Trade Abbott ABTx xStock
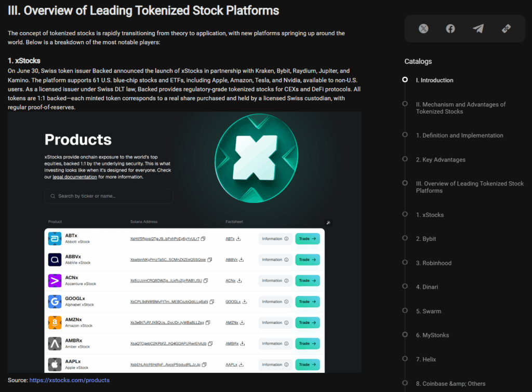532x392 pixels. (308, 239)
